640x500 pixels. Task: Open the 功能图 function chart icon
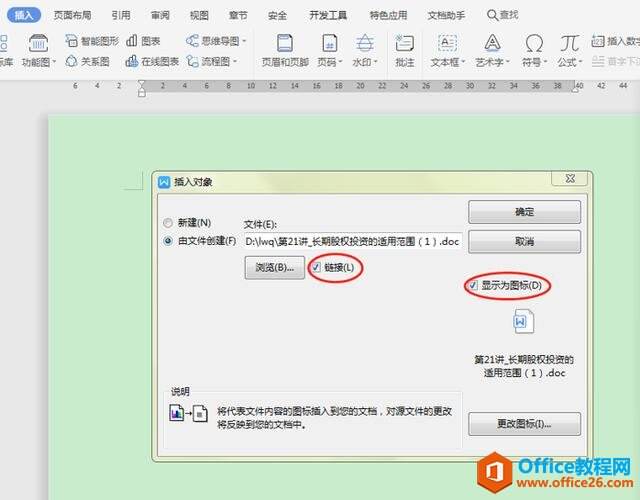tap(38, 43)
